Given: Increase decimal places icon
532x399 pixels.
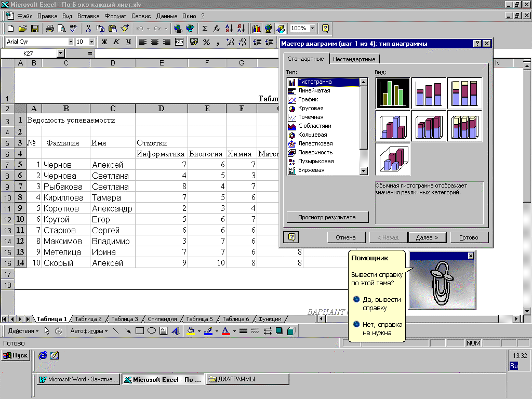Looking at the screenshot, I should [x=230, y=42].
